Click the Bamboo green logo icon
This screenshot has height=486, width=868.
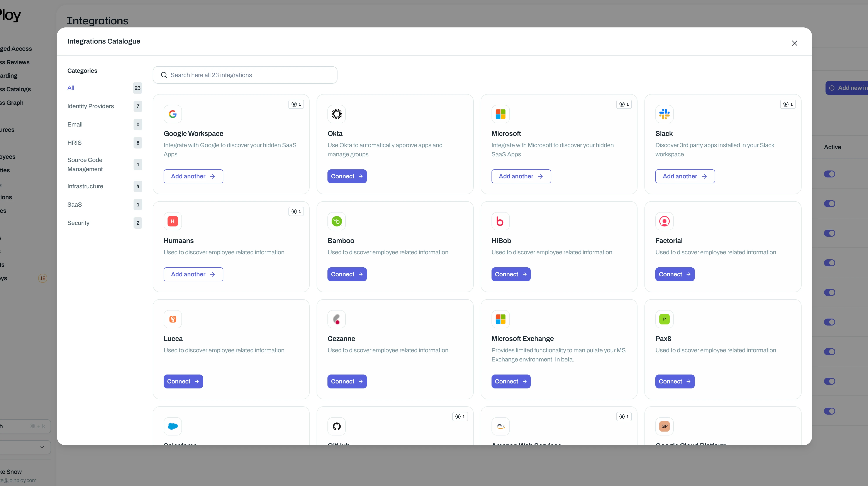(x=336, y=221)
